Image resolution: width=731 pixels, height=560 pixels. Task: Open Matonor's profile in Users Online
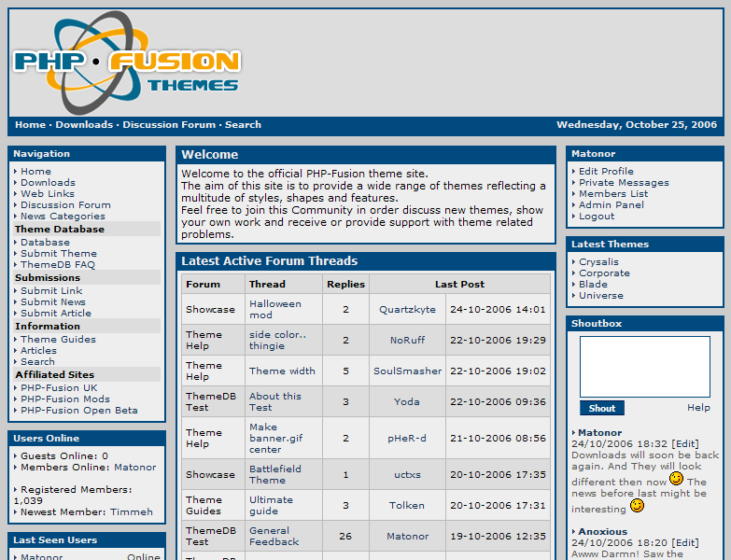pos(135,468)
